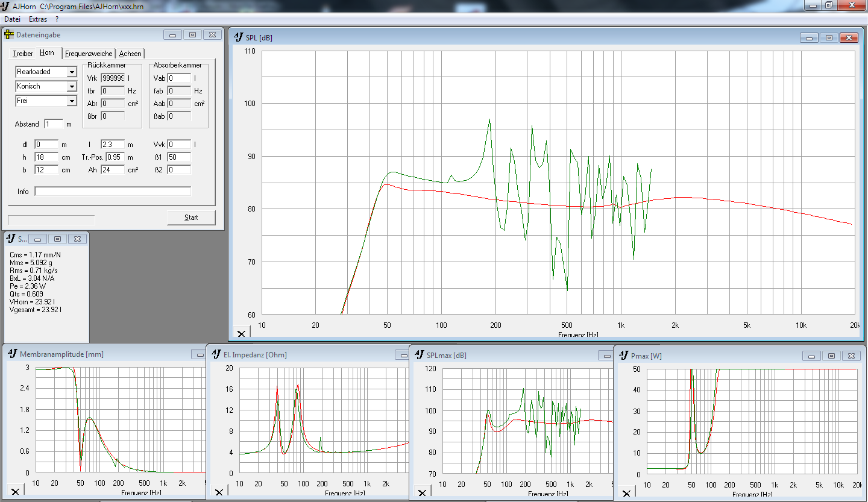868x502 pixels.
Task: Click the X icon in the Membranamplitude graph
Action: tap(15, 492)
